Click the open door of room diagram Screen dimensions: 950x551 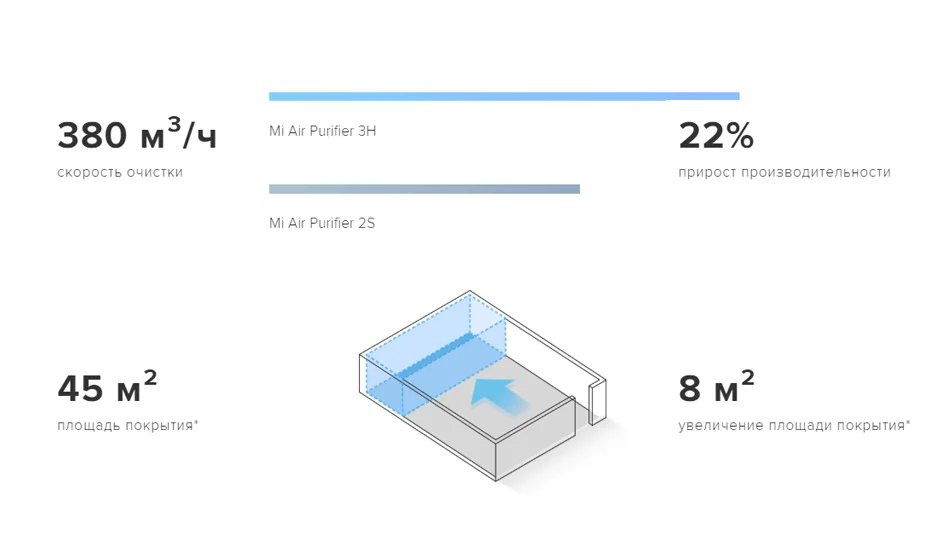[x=598, y=401]
